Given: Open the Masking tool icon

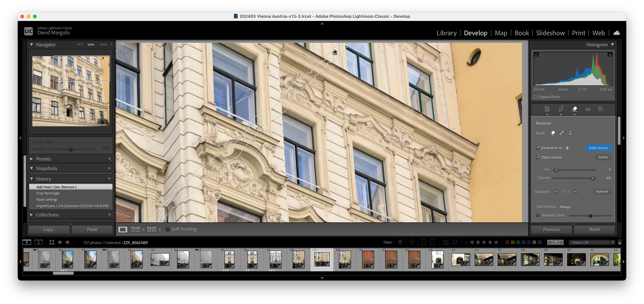Looking at the screenshot, I should [600, 109].
